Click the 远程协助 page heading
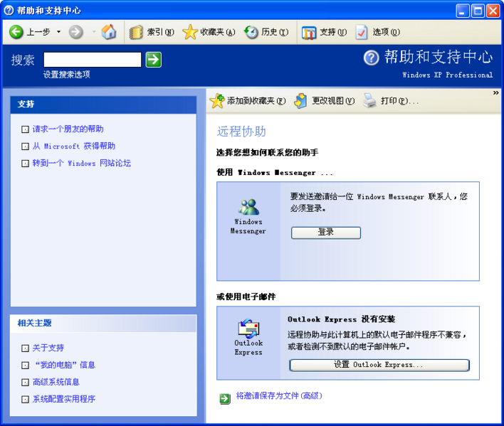This screenshot has width=504, height=426. coord(241,132)
